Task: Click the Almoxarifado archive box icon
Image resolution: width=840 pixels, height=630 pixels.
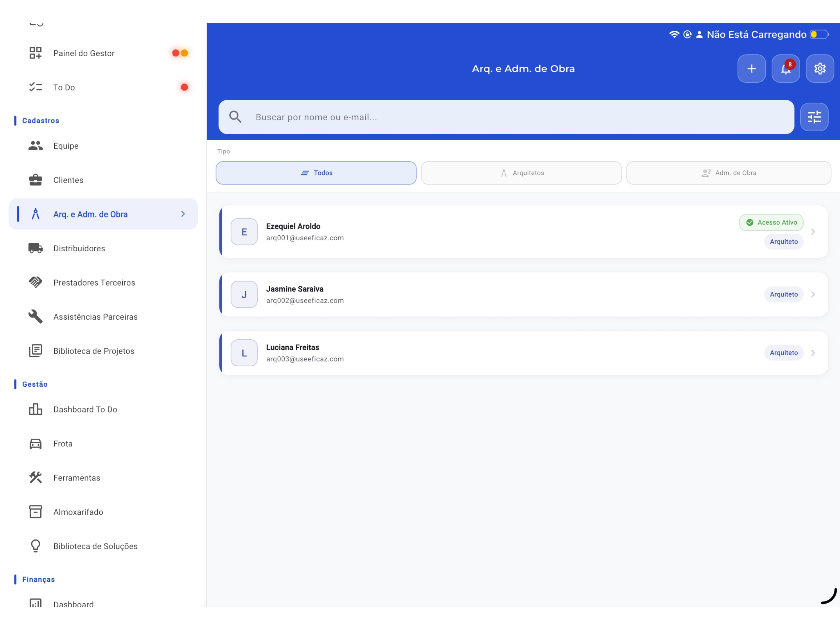Action: pos(35,512)
